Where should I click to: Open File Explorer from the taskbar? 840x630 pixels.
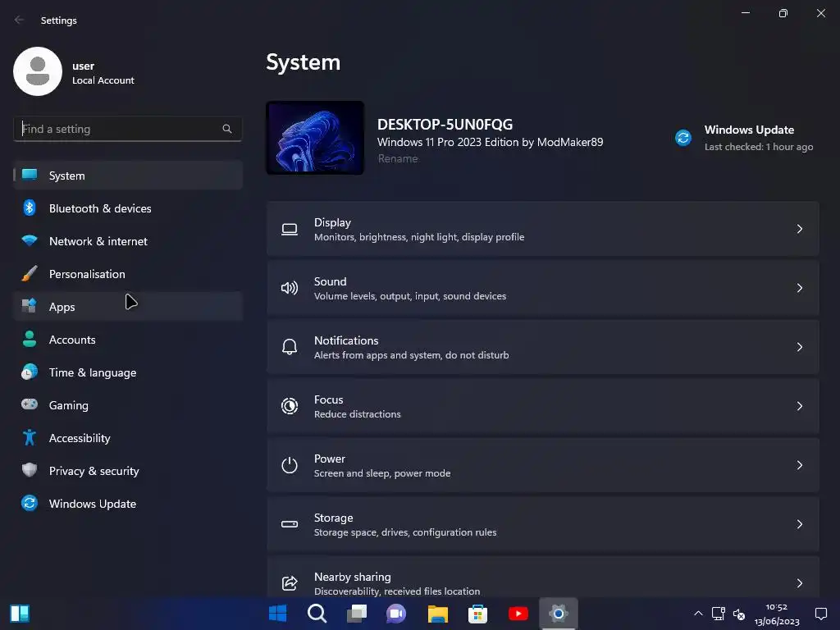[438, 614]
